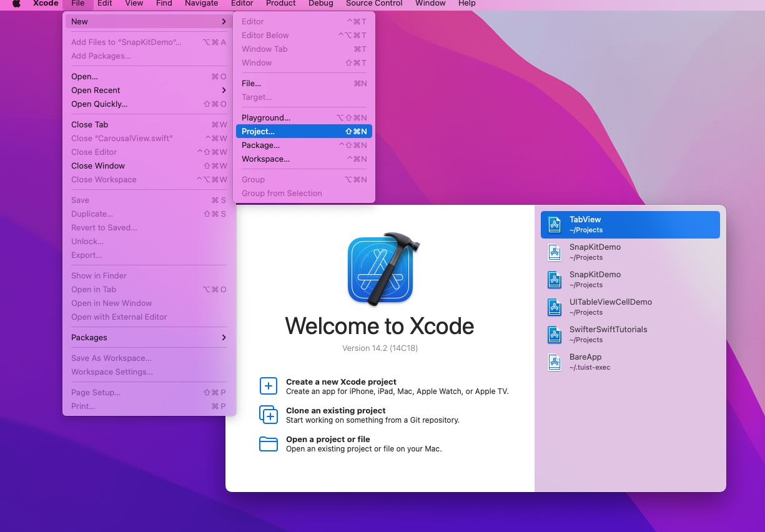The height and width of the screenshot is (532, 765).
Task: Select Open Quickly… in the File menu
Action: click(149, 104)
